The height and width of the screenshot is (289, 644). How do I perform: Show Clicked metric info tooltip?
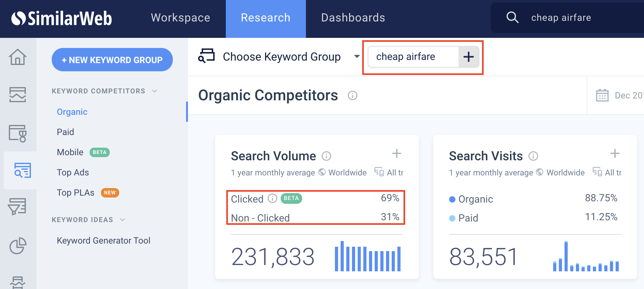(272, 198)
